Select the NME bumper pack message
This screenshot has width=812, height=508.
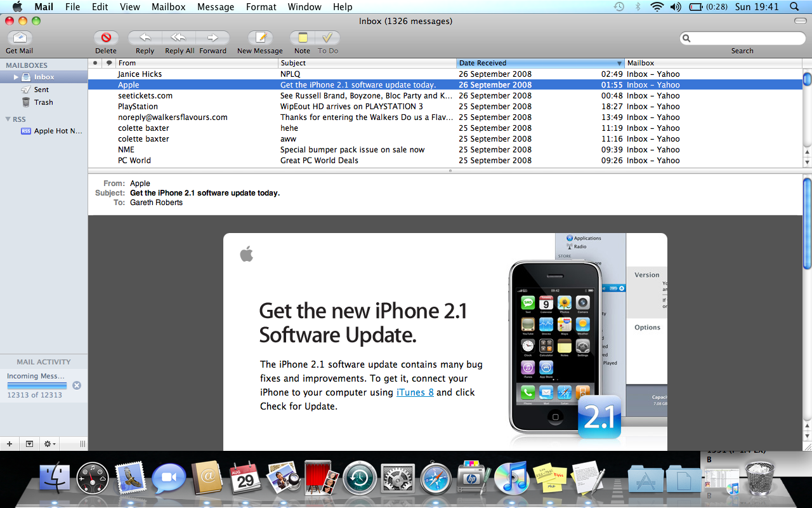click(445, 150)
